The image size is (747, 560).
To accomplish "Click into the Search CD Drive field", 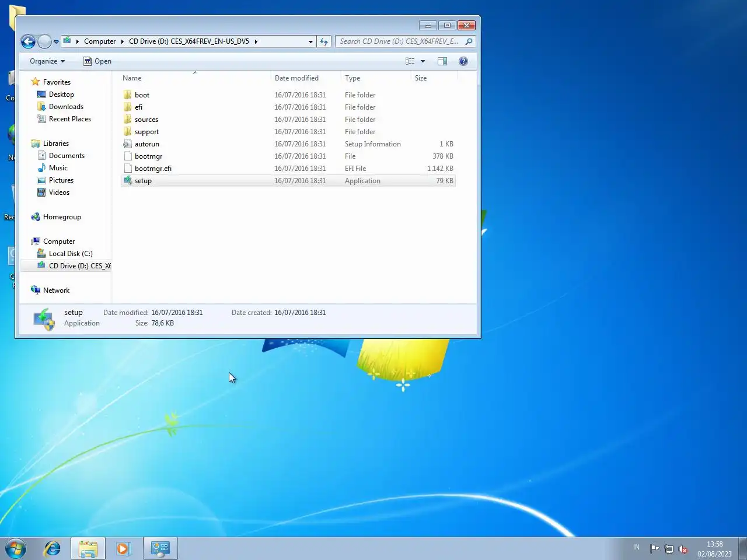I will [x=399, y=41].
